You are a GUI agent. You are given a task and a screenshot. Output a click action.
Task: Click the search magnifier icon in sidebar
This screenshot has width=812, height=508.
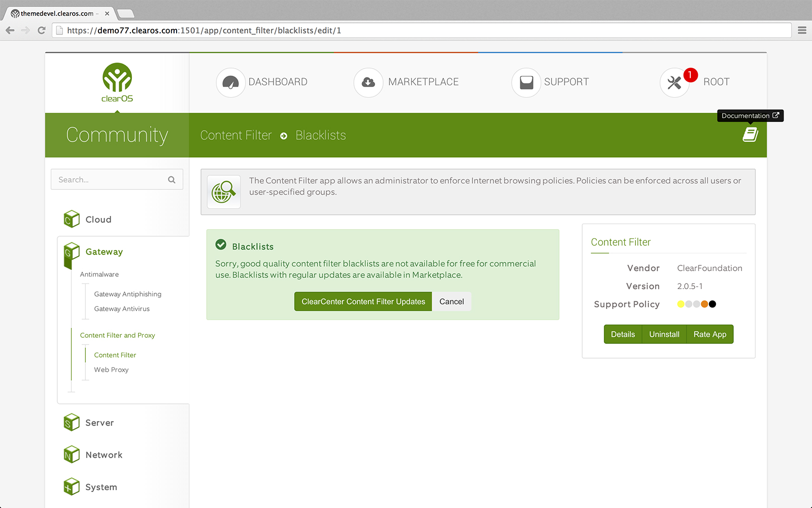coord(172,180)
